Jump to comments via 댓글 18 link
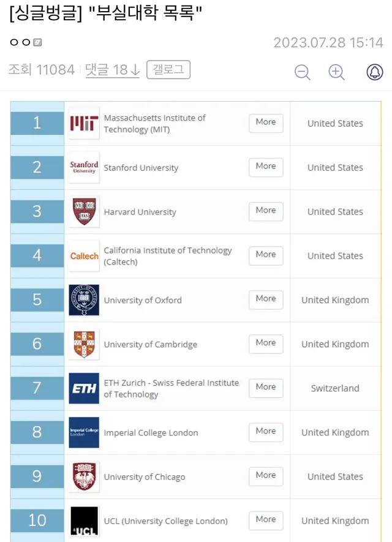The image size is (392, 542). 112,70
